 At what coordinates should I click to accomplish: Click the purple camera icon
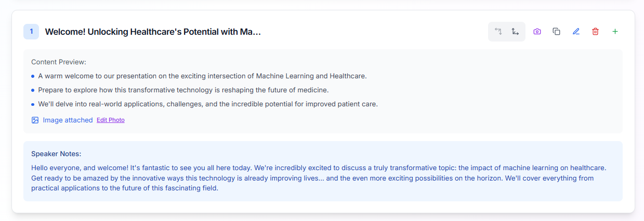point(537,32)
